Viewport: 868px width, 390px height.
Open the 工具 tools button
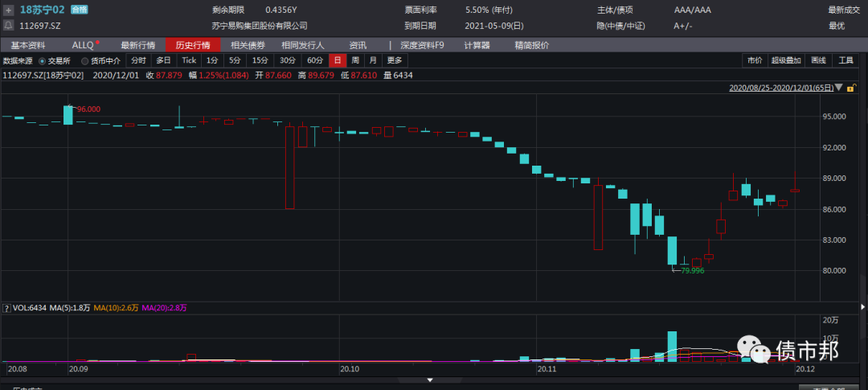[846, 60]
